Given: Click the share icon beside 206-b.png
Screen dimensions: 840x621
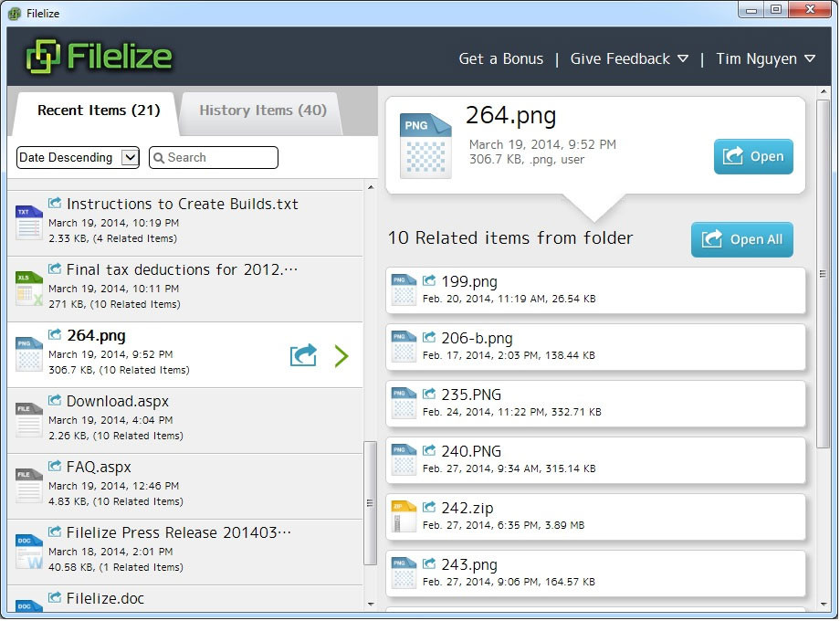Looking at the screenshot, I should click(429, 337).
